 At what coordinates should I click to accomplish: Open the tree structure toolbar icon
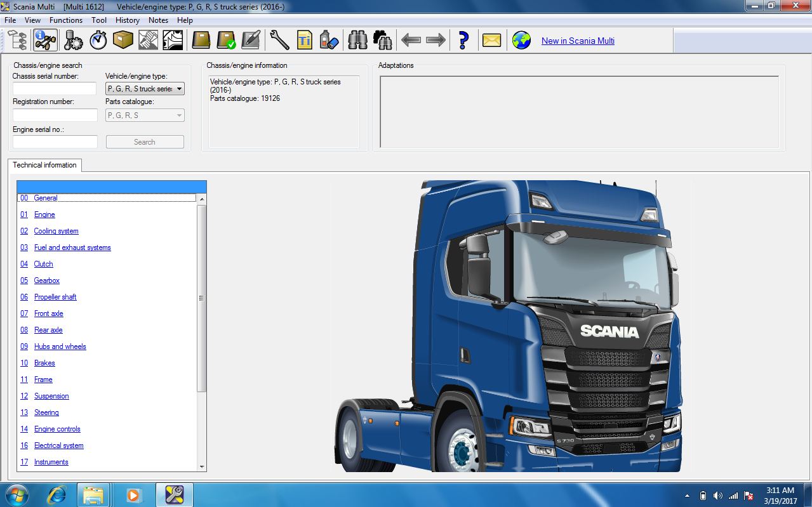(18, 41)
